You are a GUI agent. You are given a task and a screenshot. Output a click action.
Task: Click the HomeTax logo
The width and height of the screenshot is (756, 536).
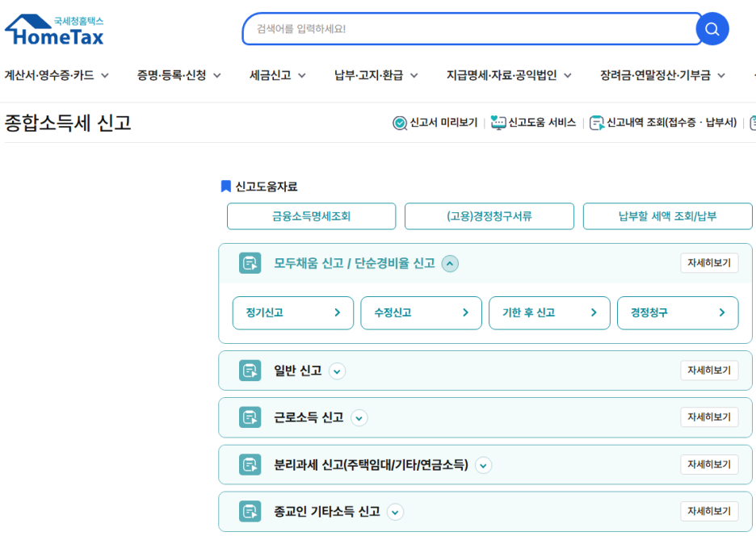coord(54,29)
